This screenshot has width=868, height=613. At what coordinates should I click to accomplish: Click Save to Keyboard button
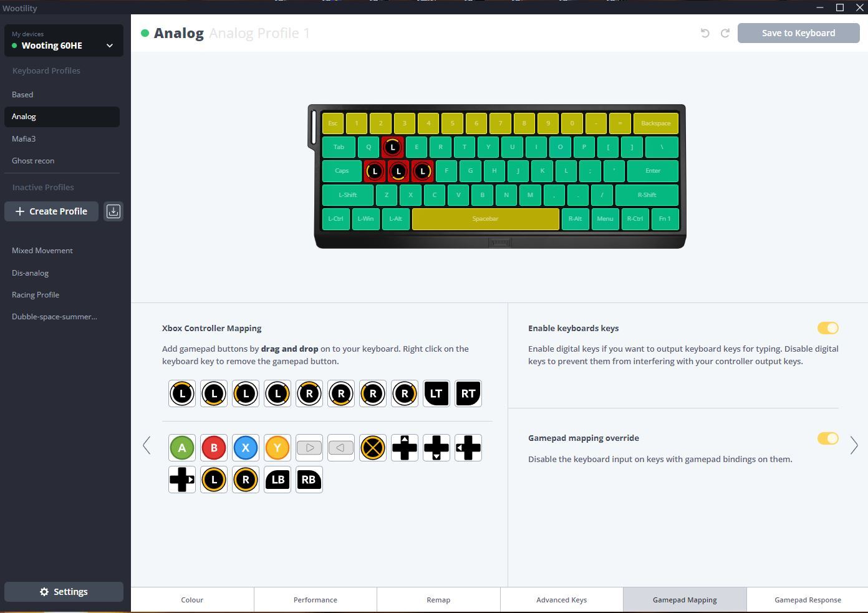tap(798, 33)
